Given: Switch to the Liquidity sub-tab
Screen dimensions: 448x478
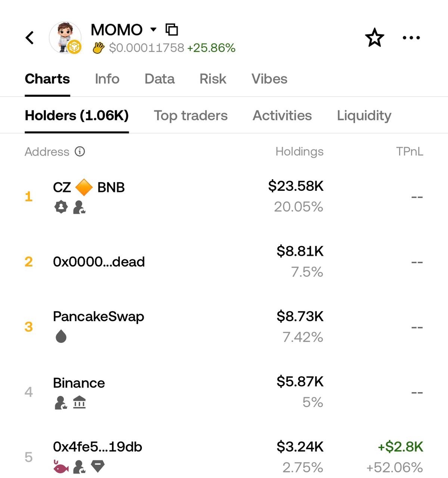Looking at the screenshot, I should tap(364, 115).
